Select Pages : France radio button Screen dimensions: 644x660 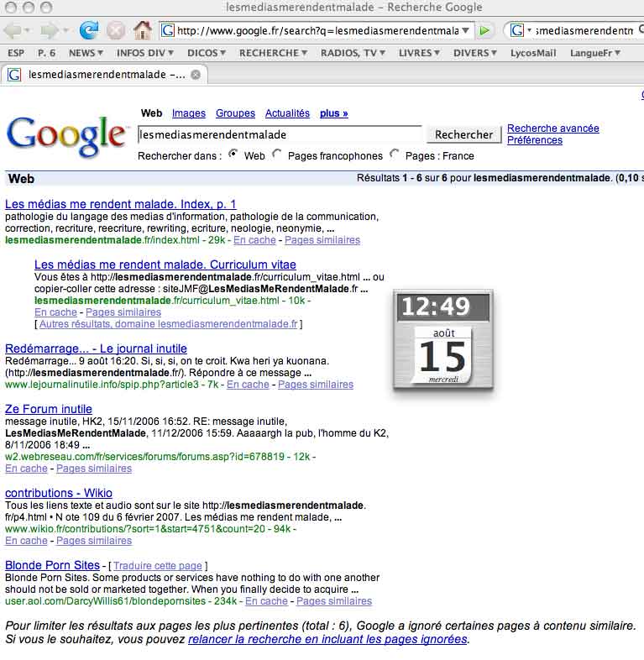(394, 154)
